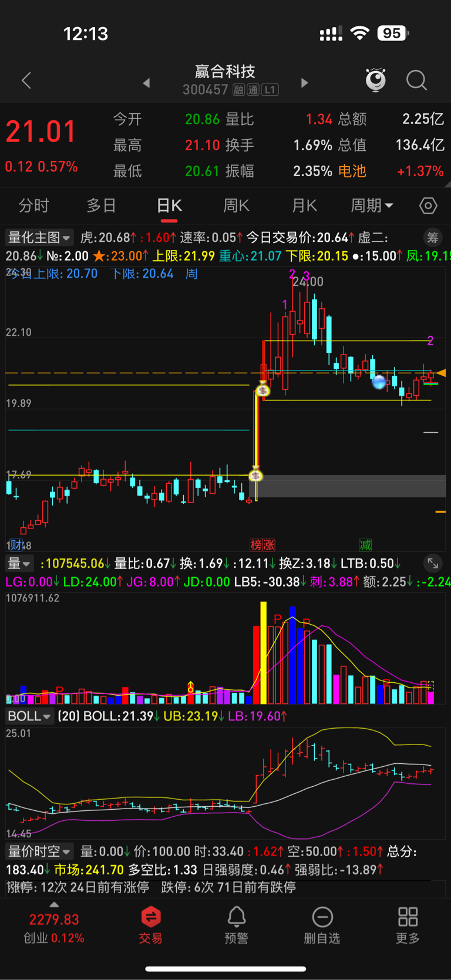Tap the 通 connect badge
This screenshot has height=980, width=451.
click(x=253, y=90)
